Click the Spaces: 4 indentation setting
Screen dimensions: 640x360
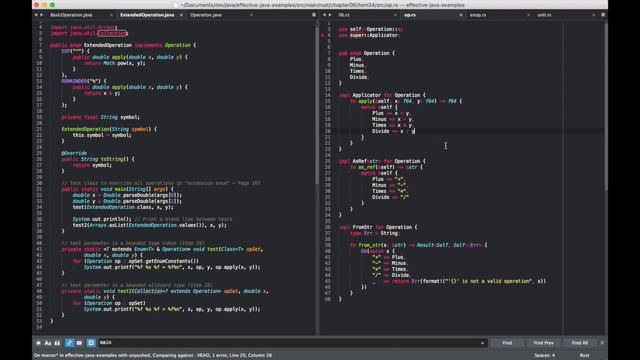(544, 356)
